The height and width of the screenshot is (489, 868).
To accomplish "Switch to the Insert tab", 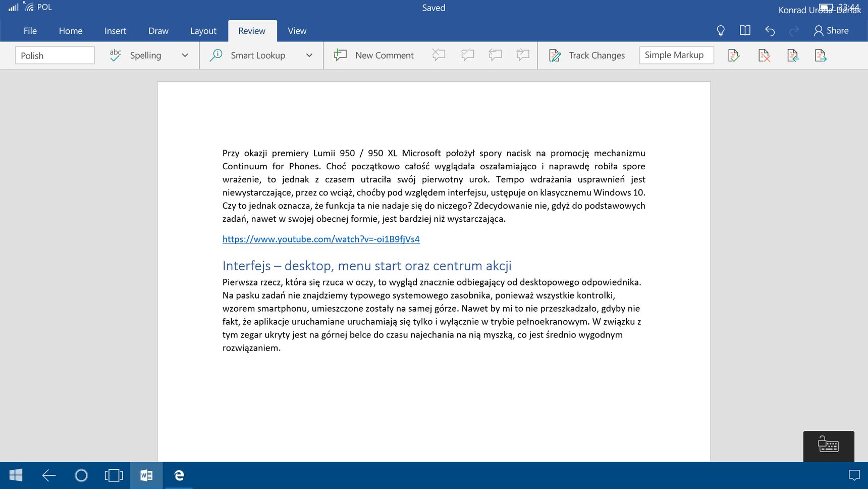I will pyautogui.click(x=115, y=31).
